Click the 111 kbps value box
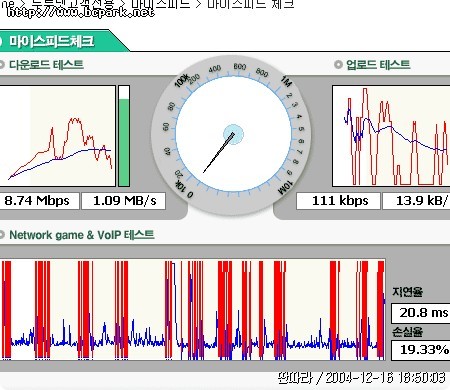 coord(338,201)
